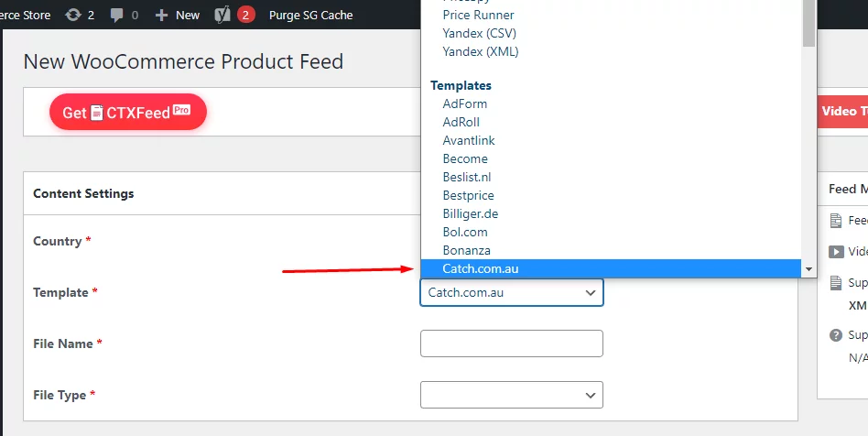Click the Video play icon in sidebar
868x436 pixels.
(x=835, y=252)
